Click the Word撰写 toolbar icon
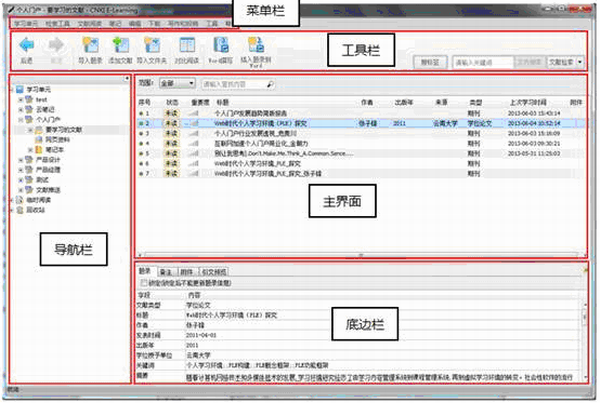Viewport: 600px width, 403px height. tap(220, 45)
